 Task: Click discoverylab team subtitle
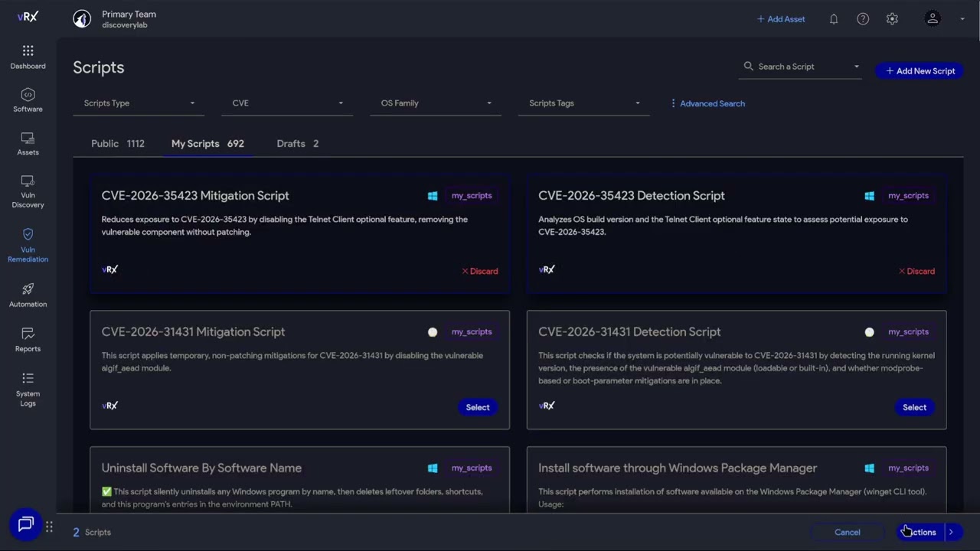coord(125,25)
